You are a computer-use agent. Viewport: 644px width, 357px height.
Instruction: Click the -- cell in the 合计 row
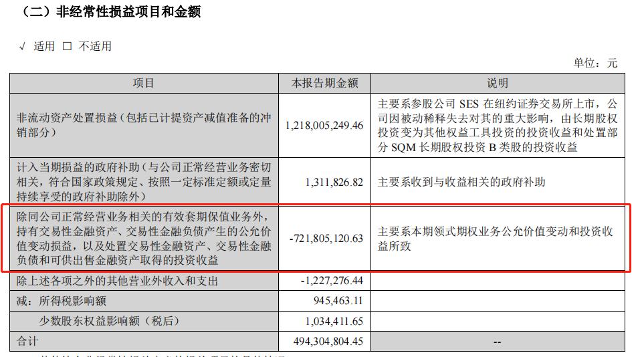498,342
